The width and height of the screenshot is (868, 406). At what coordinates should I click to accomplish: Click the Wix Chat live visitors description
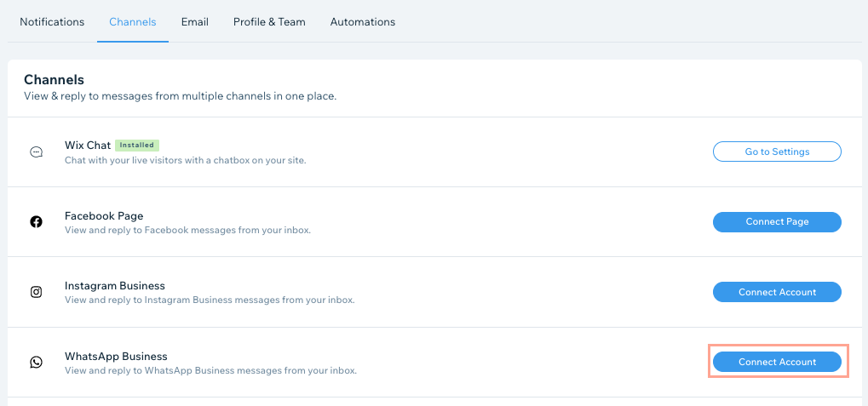186,160
